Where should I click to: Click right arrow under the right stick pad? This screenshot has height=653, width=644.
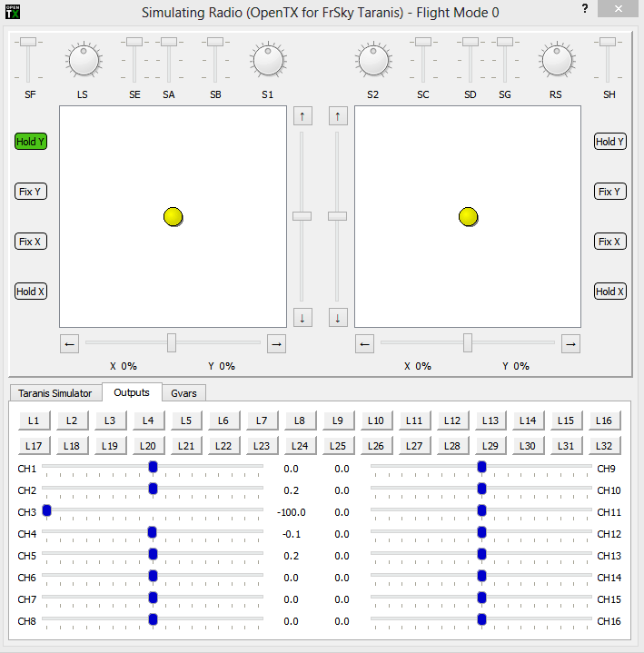click(570, 344)
